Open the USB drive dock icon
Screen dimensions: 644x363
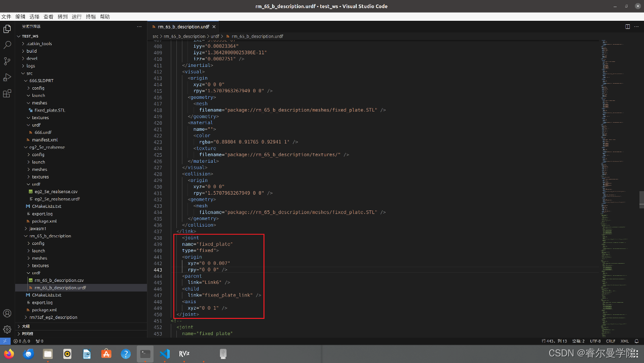coord(223,354)
